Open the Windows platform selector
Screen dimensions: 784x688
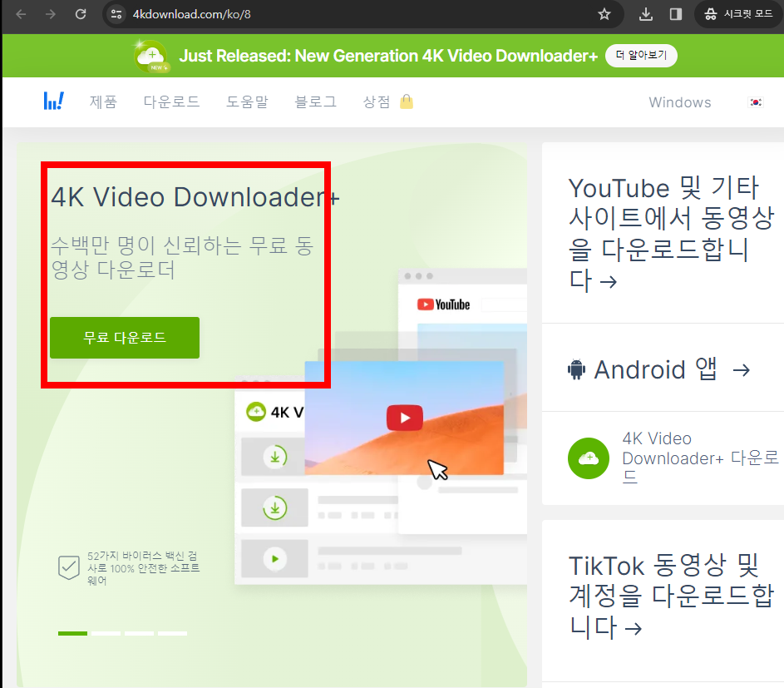679,102
